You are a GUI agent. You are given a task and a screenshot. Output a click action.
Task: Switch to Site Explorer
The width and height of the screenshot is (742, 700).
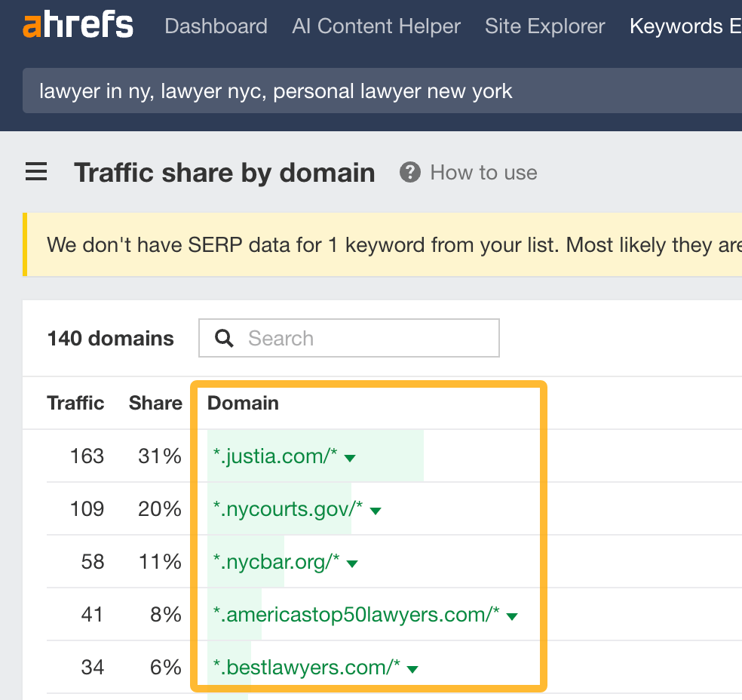pos(544,26)
